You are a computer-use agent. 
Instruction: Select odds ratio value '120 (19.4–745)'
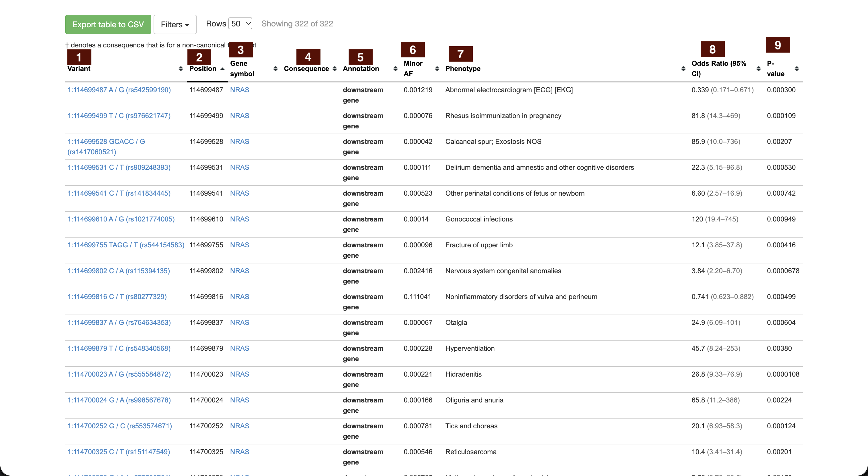point(715,219)
